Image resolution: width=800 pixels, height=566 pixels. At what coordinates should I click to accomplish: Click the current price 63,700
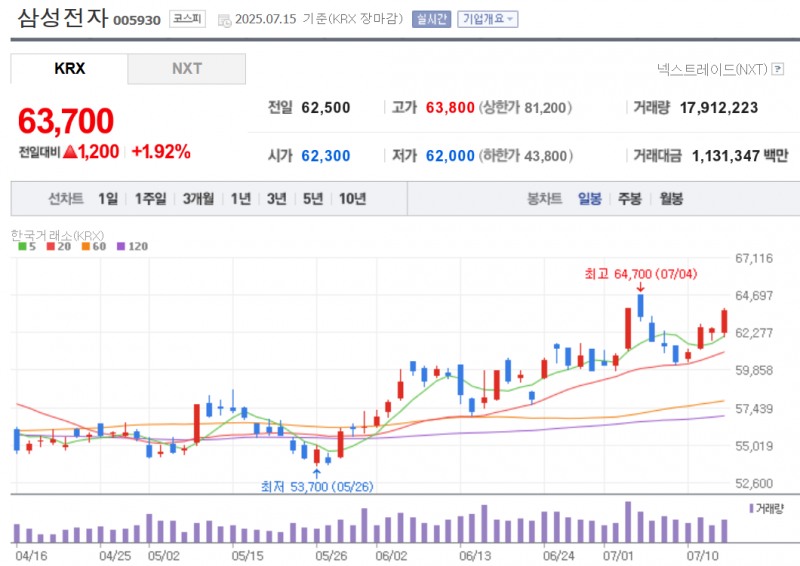pos(66,121)
